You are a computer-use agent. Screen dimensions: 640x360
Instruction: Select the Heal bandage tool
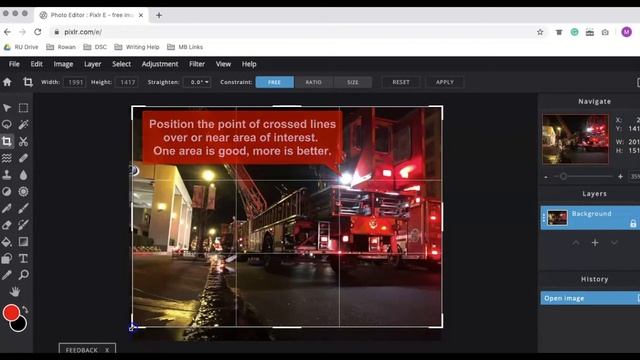tap(23, 158)
